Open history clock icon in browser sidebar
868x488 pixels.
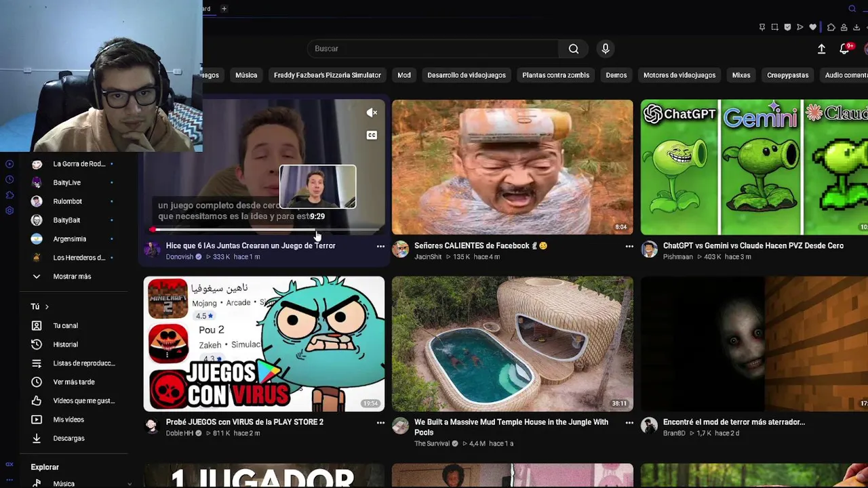pos(9,180)
